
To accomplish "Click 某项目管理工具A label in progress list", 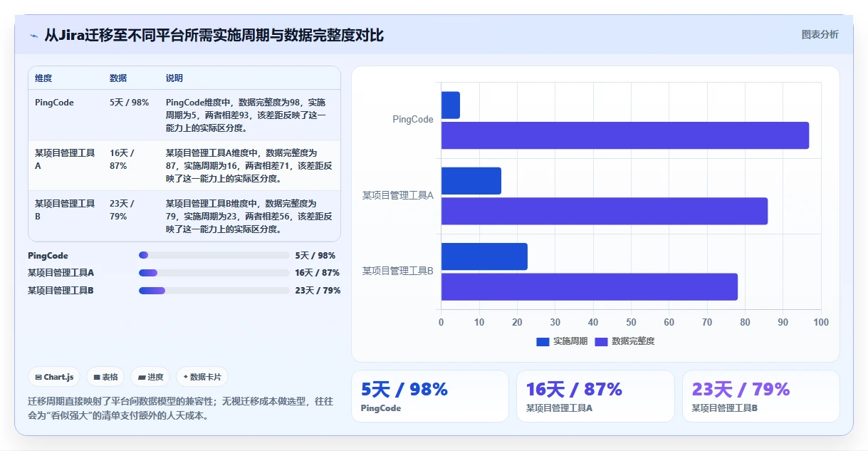I will tap(61, 272).
